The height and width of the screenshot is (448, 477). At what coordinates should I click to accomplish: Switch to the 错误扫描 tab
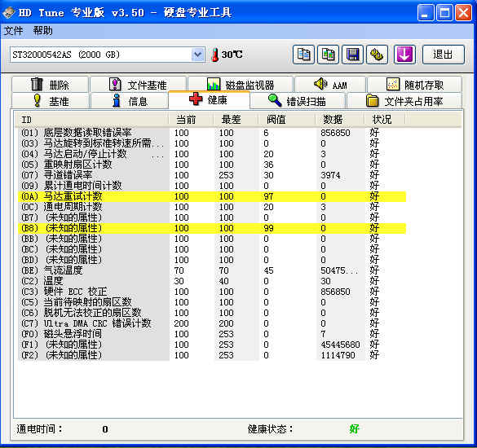(298, 101)
